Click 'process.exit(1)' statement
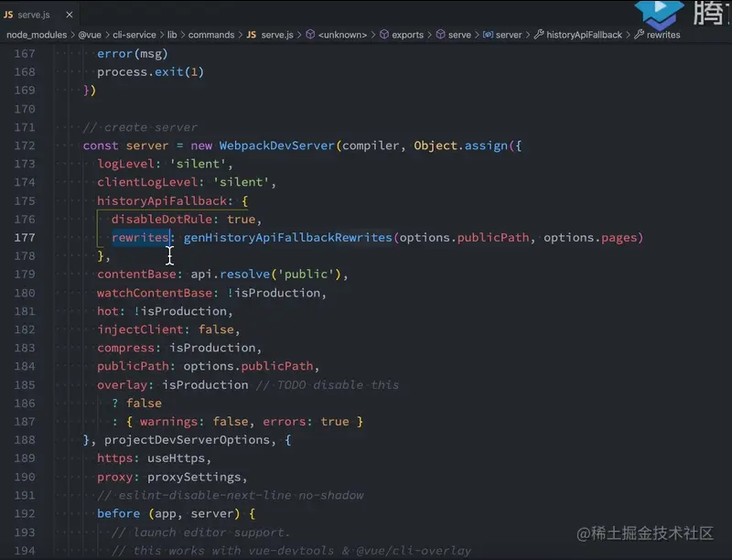The width and height of the screenshot is (732, 560). [150, 72]
